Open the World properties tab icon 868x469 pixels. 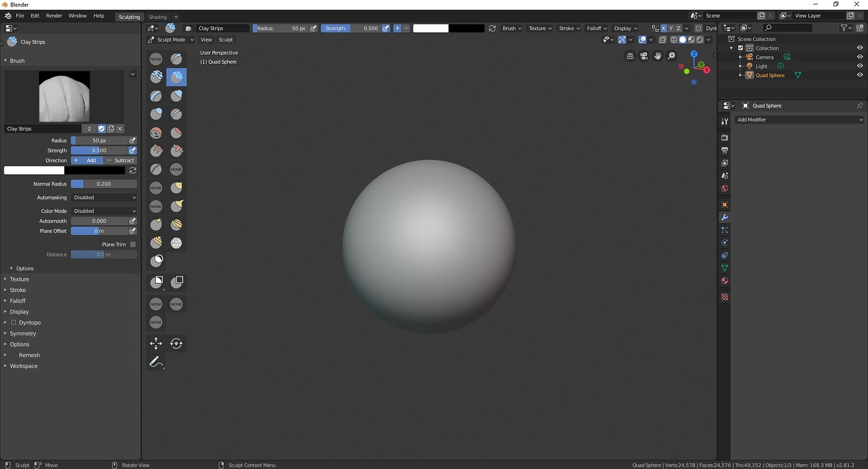(725, 189)
